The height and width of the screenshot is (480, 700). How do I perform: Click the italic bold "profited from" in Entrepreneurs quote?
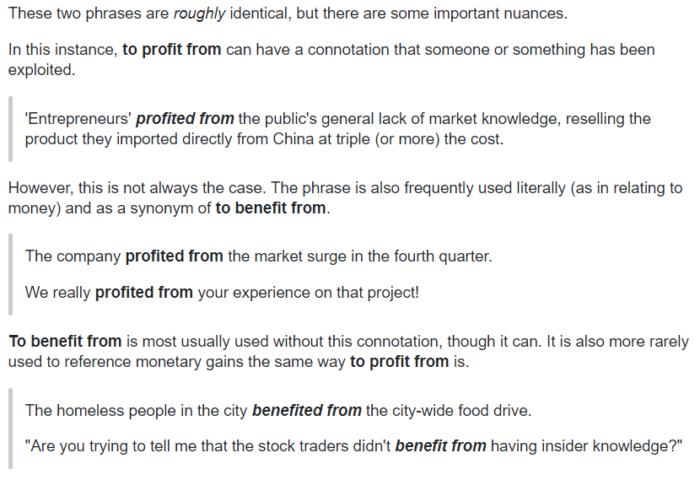tap(185, 119)
